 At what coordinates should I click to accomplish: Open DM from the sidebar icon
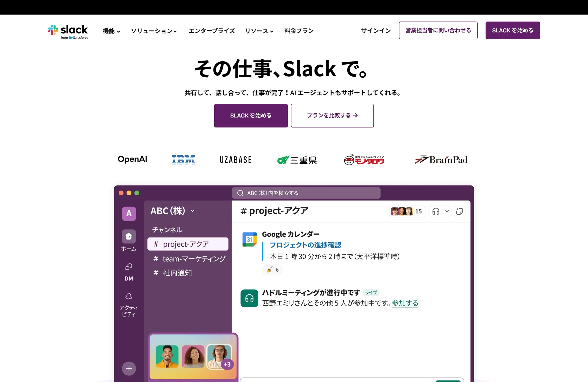(x=128, y=267)
